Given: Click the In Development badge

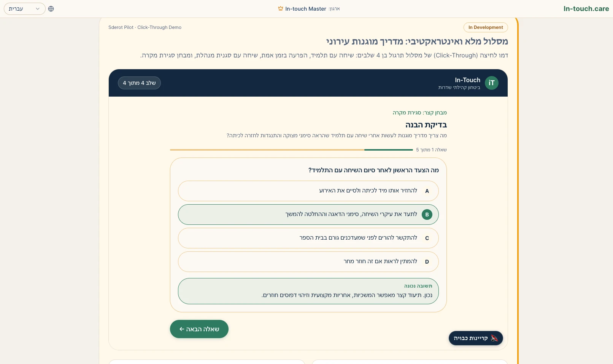Looking at the screenshot, I should pos(486,27).
